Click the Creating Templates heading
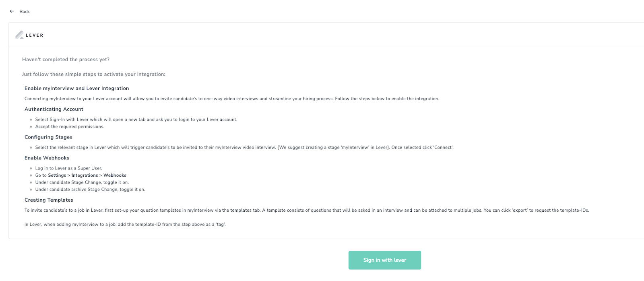Viewport: 644px width, 281px height. click(x=49, y=200)
